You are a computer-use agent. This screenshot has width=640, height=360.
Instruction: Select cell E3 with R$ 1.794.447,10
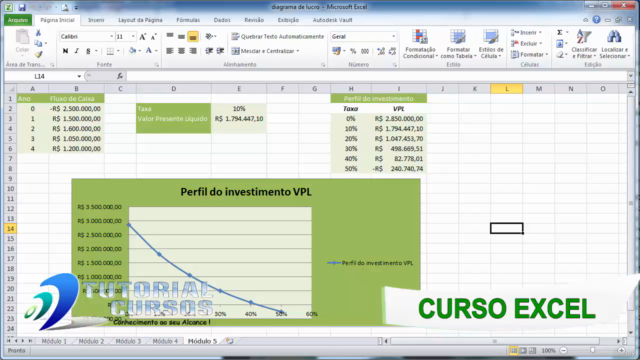click(x=239, y=119)
